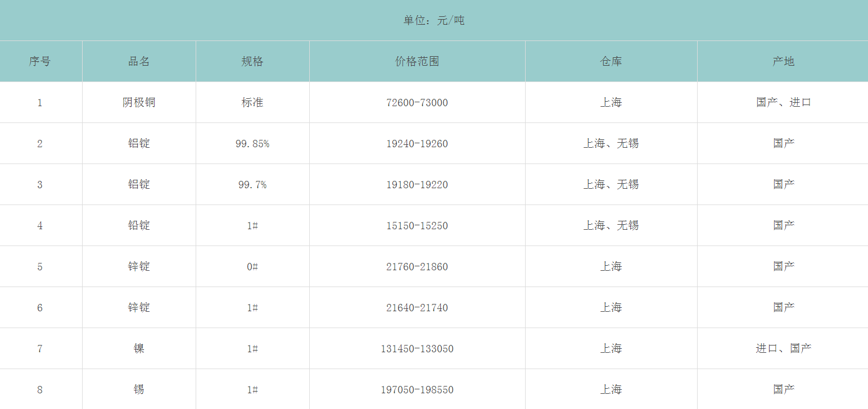Select the price range 15150-15250
This screenshot has width=868, height=409.
[x=417, y=225]
